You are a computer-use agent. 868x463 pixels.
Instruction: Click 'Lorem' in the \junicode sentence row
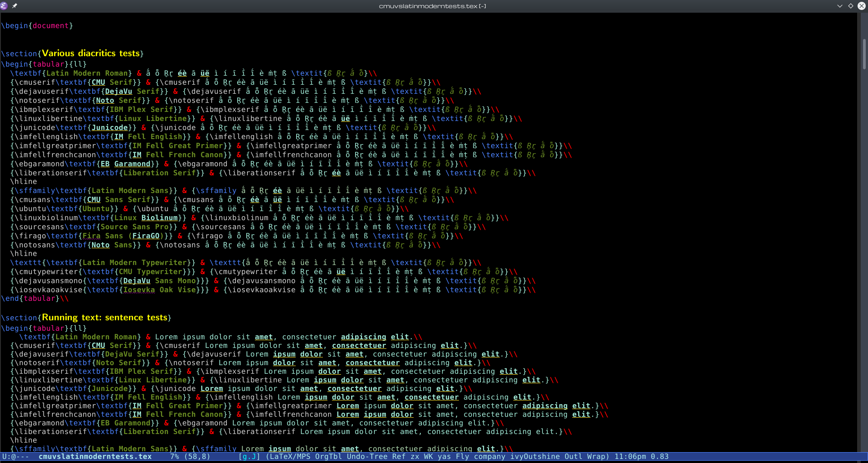(x=212, y=389)
